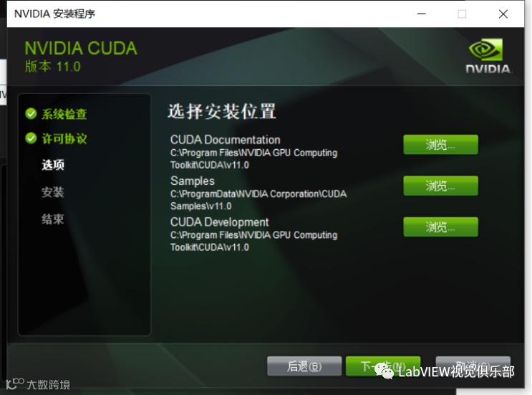Select the 选项 step in sidebar
Image resolution: width=532 pixels, height=395 pixels.
point(53,165)
